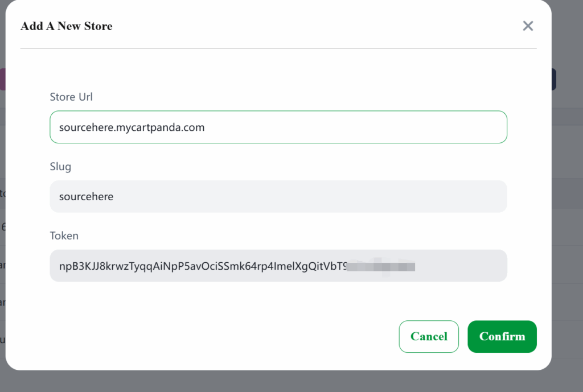Click the divider line under the dialog title

[278, 48]
